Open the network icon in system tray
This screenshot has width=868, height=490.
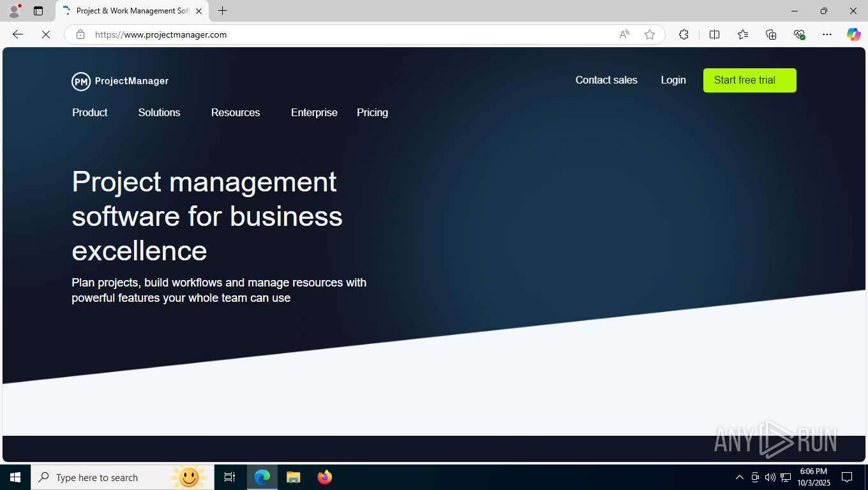click(786, 477)
